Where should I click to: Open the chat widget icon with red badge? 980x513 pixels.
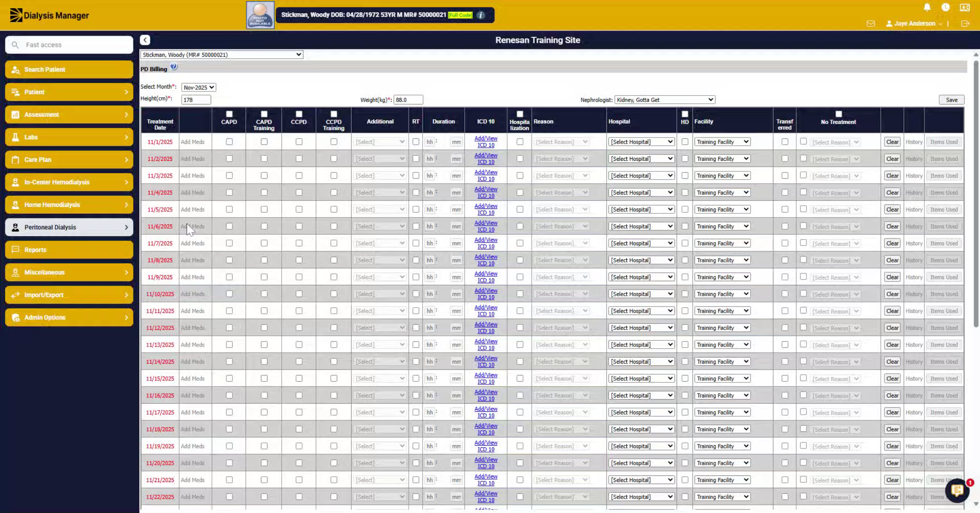pos(957,490)
